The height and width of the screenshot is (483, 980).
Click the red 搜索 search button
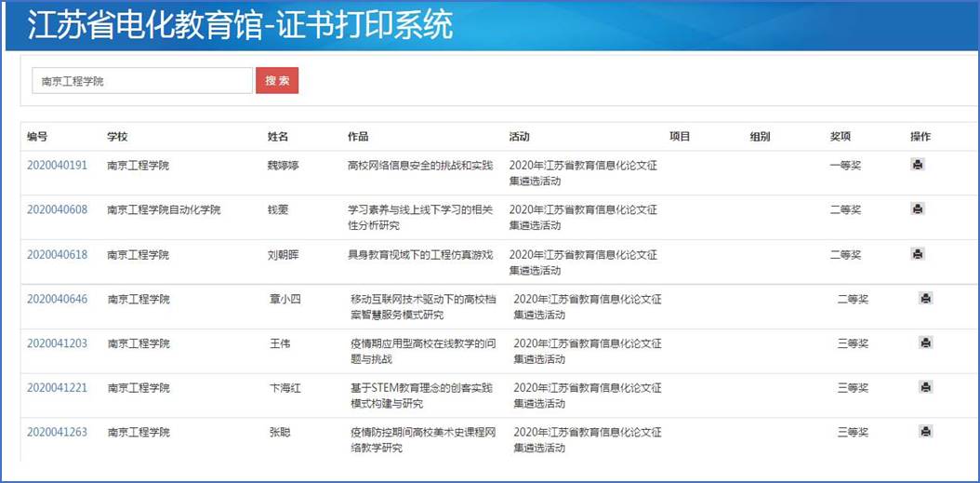point(277,81)
